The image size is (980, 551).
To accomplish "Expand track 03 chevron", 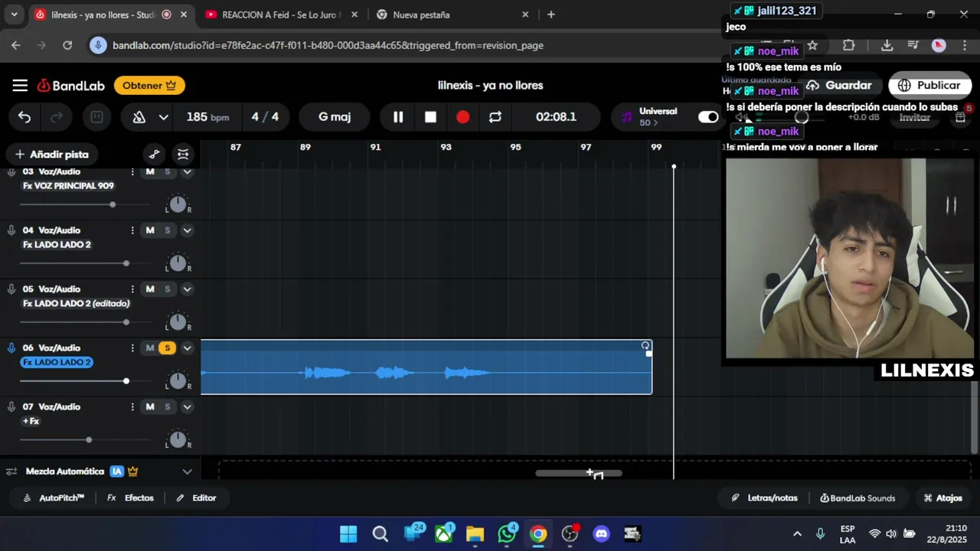I will point(187,171).
